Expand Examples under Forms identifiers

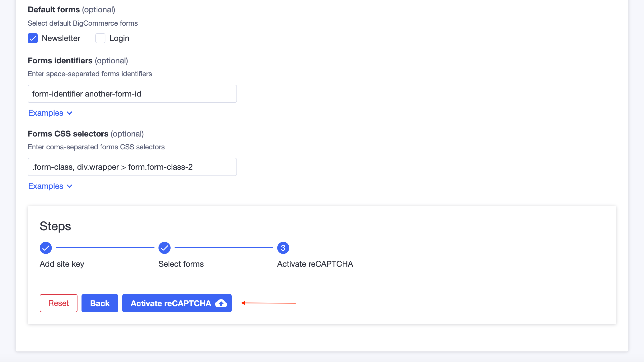tap(46, 113)
